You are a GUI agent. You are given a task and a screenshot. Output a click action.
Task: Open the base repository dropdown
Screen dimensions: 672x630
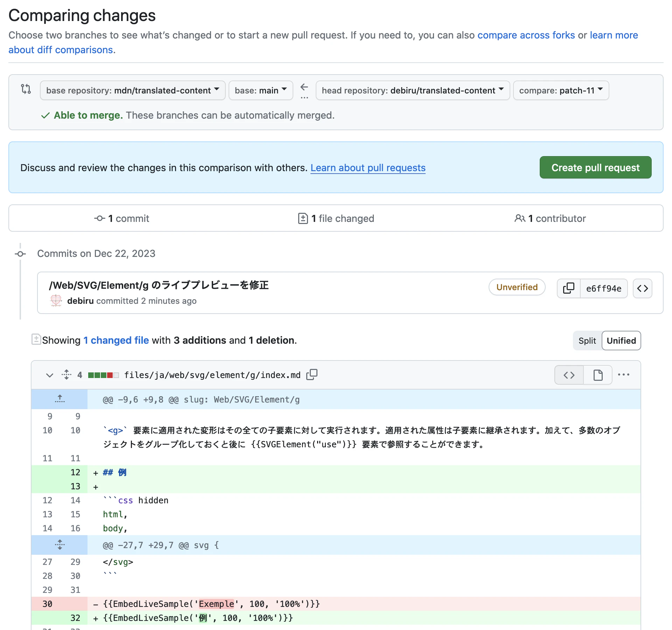[133, 90]
